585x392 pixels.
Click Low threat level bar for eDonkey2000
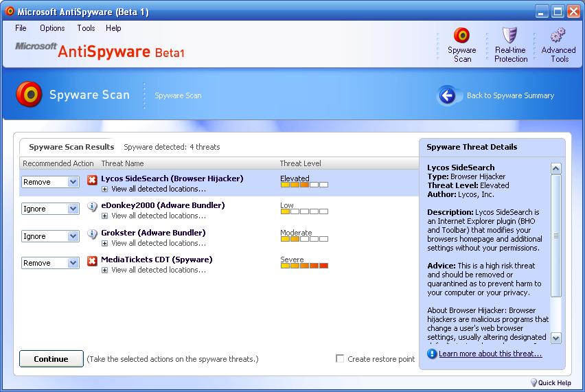pos(304,211)
